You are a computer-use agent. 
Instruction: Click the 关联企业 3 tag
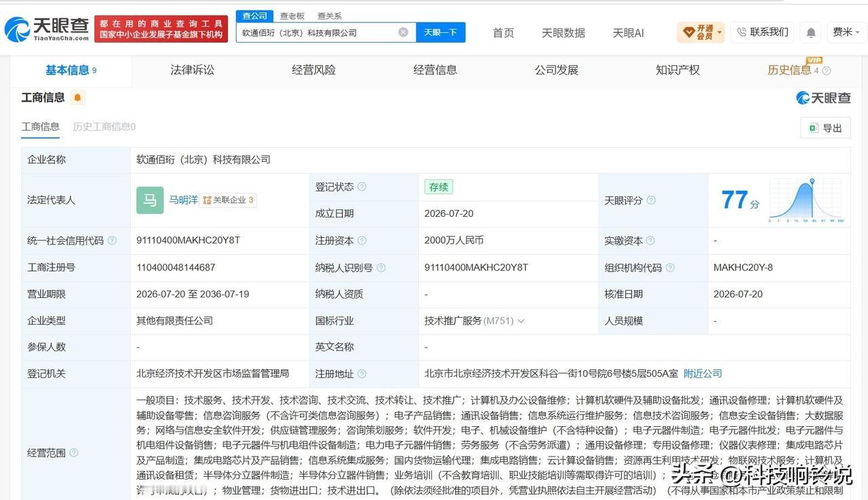tap(228, 200)
